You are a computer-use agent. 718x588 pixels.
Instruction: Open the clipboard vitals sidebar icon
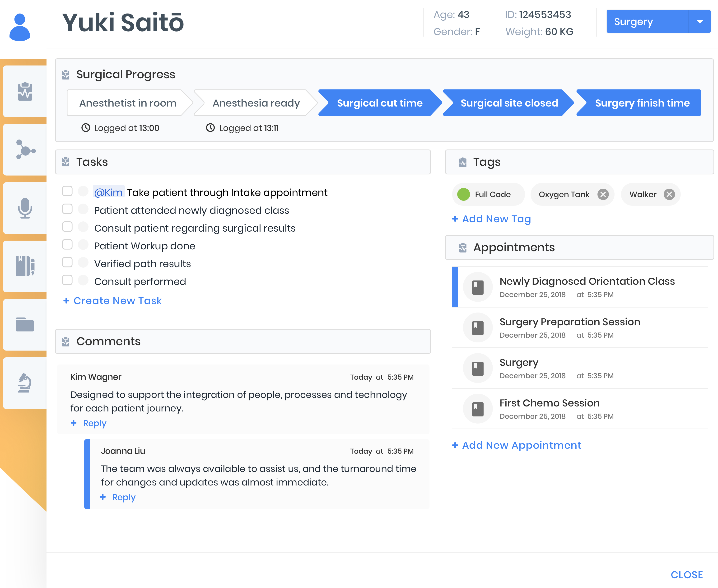(x=25, y=91)
